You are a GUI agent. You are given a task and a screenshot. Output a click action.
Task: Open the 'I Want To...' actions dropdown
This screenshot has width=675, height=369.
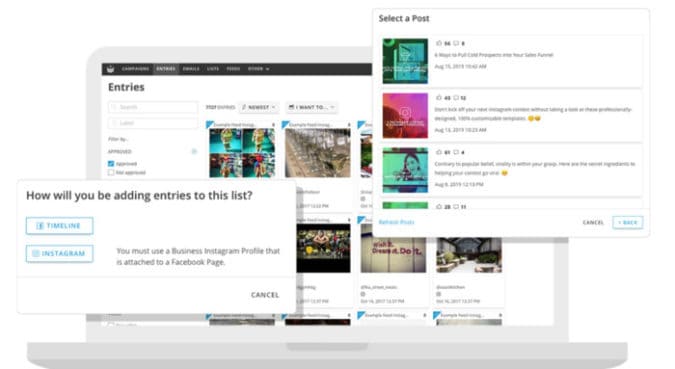pos(312,107)
